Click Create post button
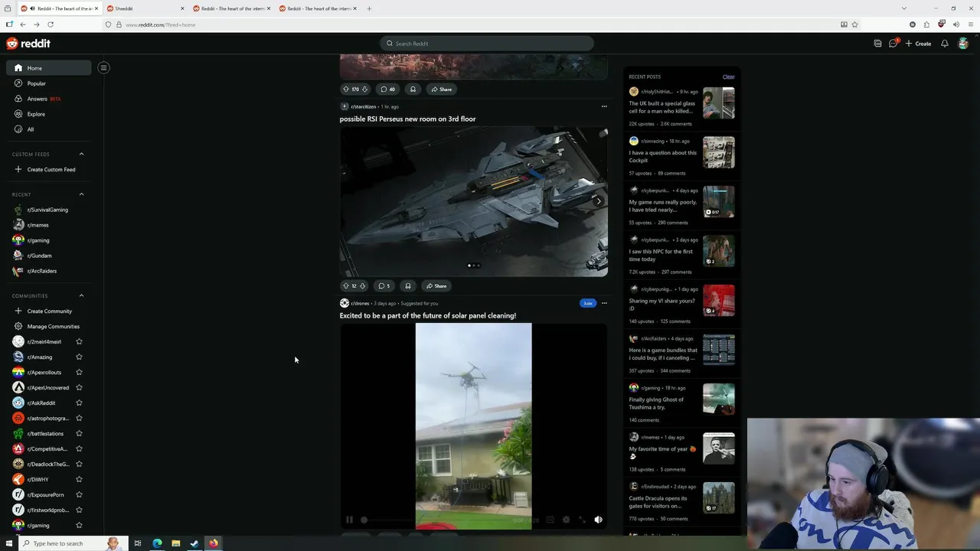The image size is (980, 551). (x=918, y=44)
